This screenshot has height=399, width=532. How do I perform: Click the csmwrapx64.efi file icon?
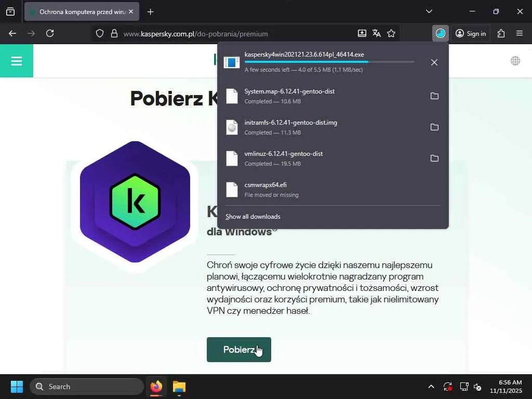tap(232, 190)
